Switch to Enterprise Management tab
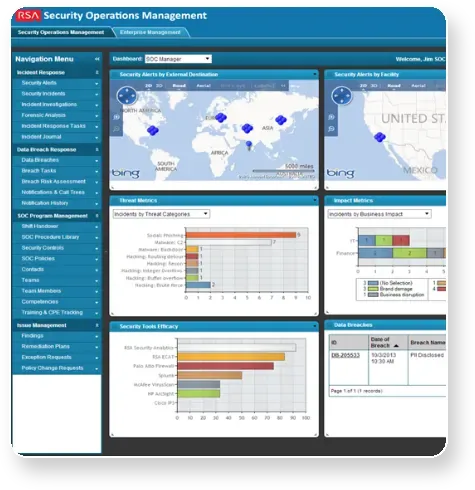Image resolution: width=475 pixels, height=490 pixels. click(150, 32)
